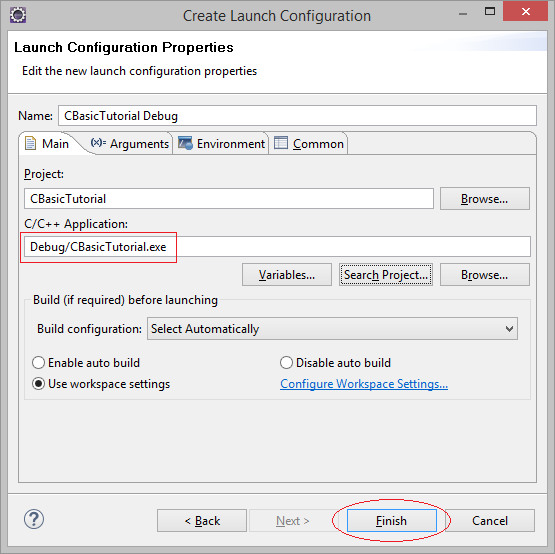
Task: Click the Variables button
Action: point(287,275)
